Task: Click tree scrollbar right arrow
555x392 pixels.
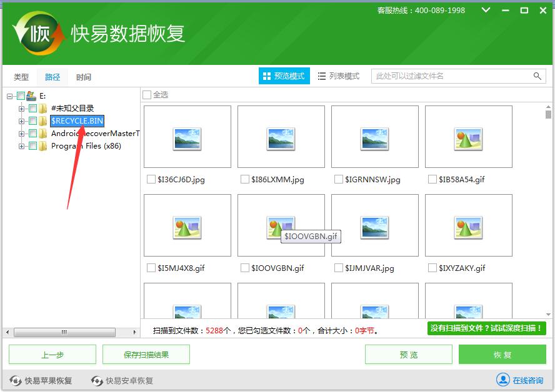Action: point(134,332)
